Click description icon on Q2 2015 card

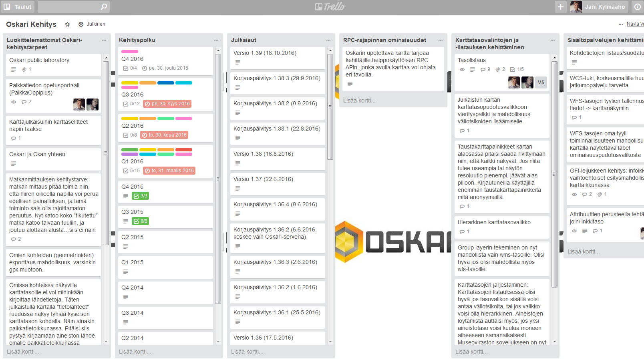coord(126,246)
